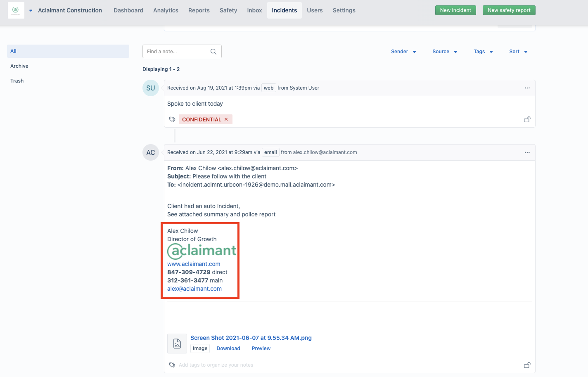Screen dimensions: 588x377
Task: Open the Inbox
Action: tap(254, 10)
